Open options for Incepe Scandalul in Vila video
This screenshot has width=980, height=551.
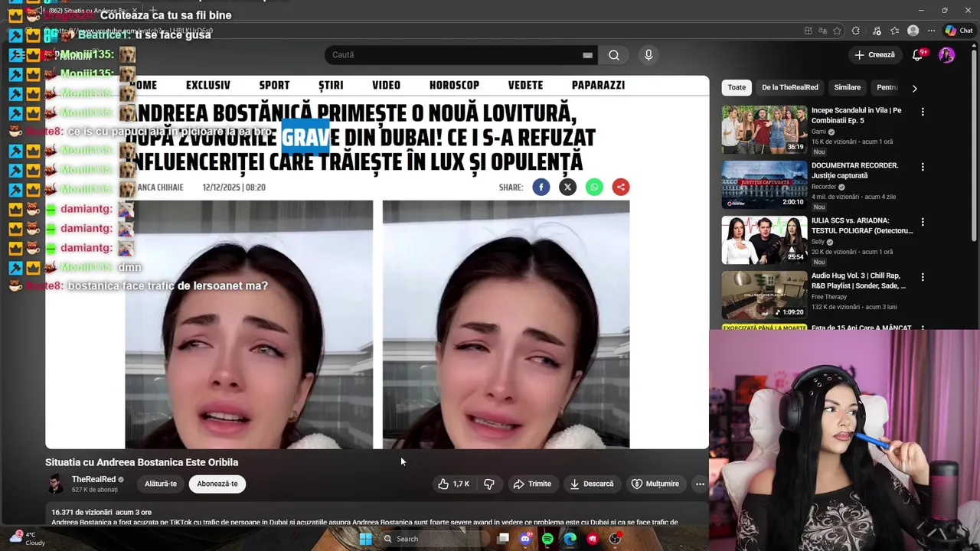click(923, 112)
